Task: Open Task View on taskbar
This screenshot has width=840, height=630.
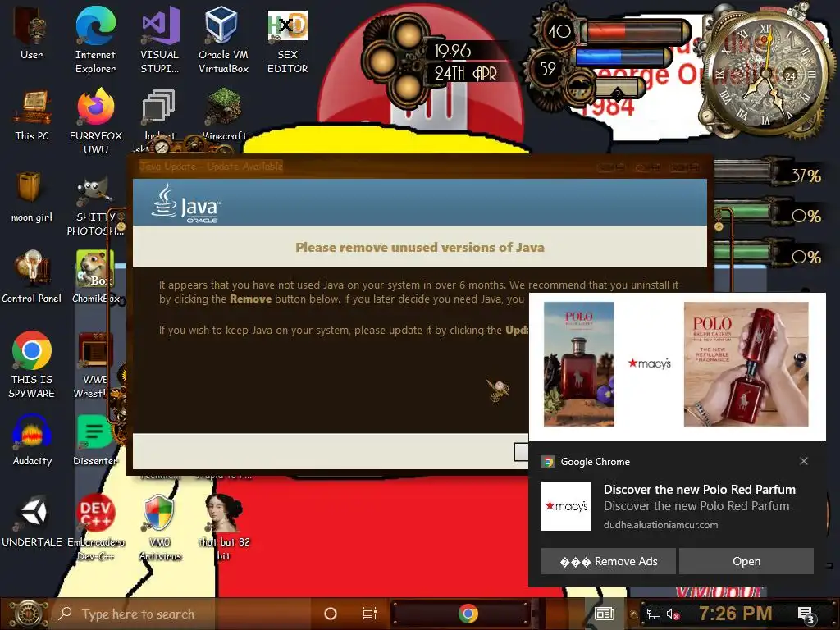Action: 370,614
